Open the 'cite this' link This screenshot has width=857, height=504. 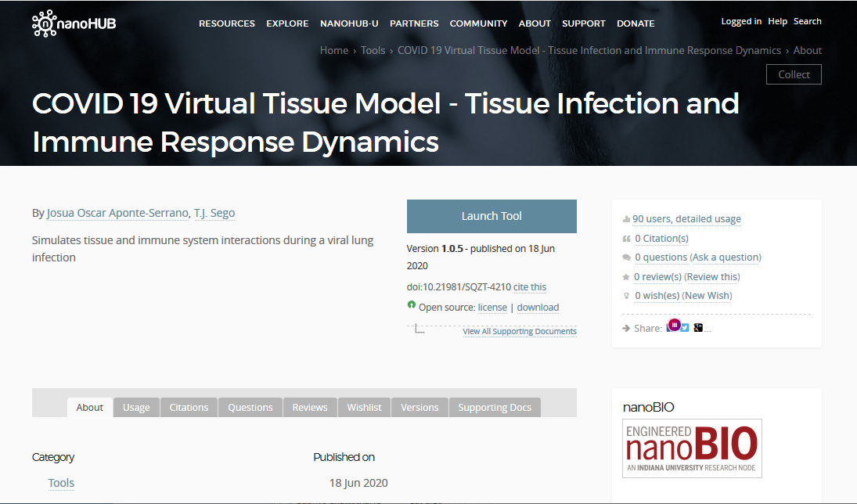pyautogui.click(x=530, y=287)
